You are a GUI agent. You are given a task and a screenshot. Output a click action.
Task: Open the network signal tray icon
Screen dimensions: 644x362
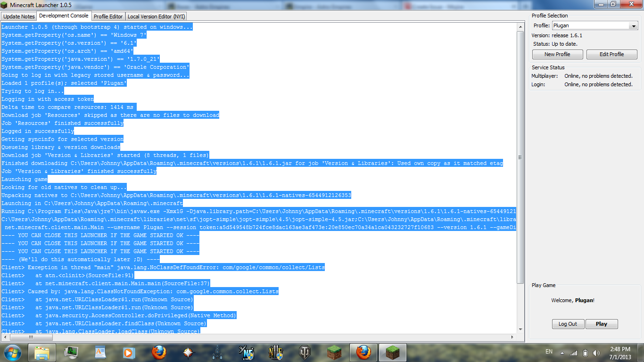pyautogui.click(x=574, y=353)
